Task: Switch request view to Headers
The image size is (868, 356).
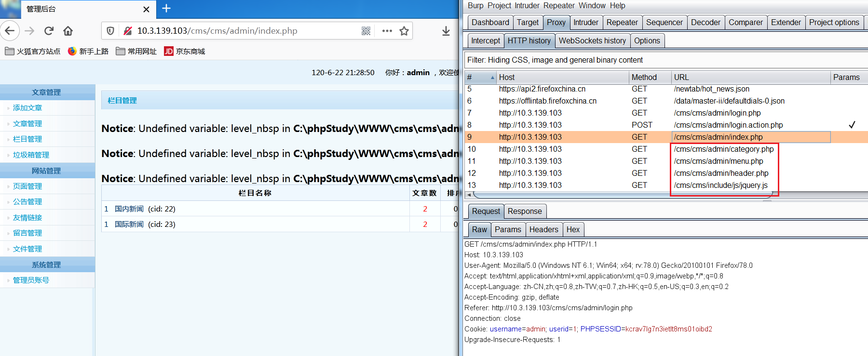Action: pos(543,230)
